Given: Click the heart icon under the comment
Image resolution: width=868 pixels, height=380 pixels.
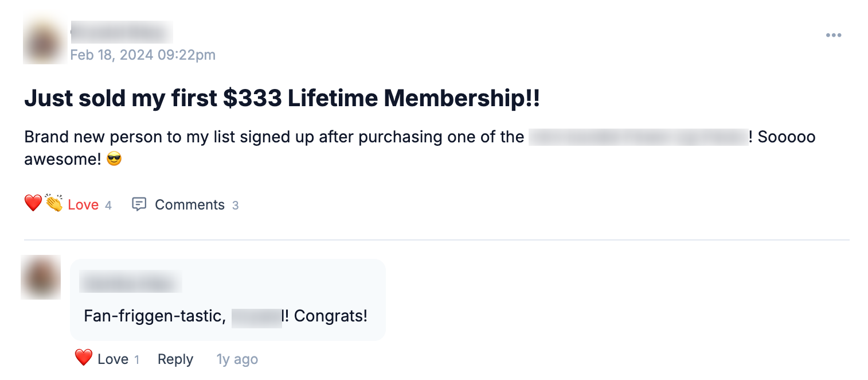Looking at the screenshot, I should pyautogui.click(x=84, y=358).
